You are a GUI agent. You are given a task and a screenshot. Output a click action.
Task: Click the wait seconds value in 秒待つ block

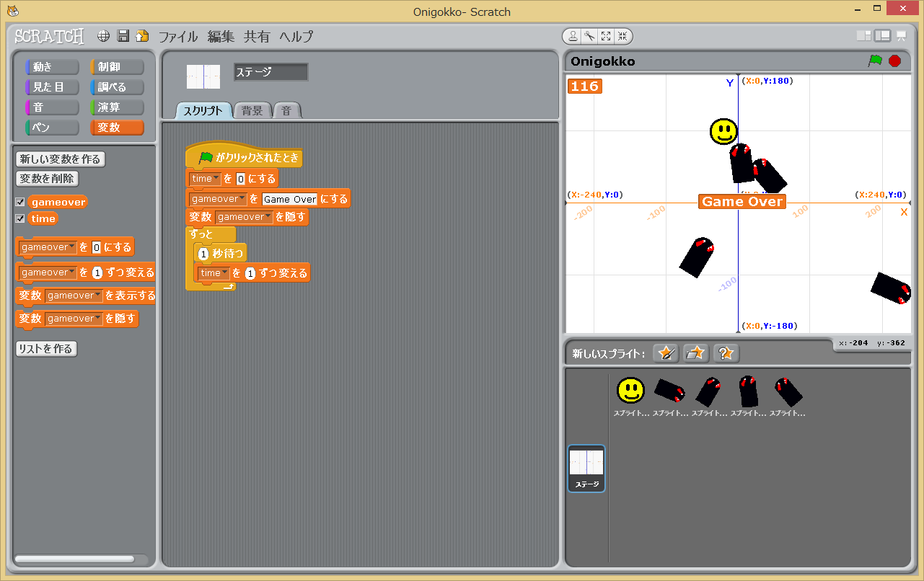(203, 254)
